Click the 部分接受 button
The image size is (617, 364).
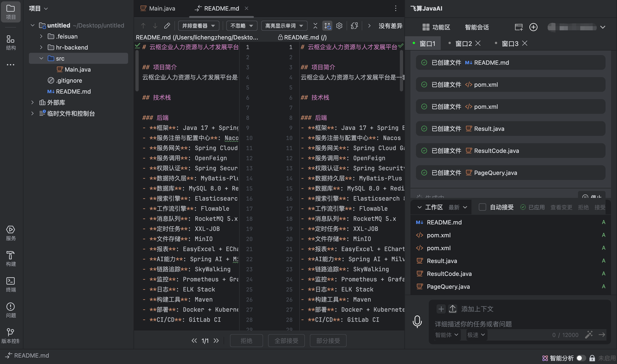[x=328, y=340]
